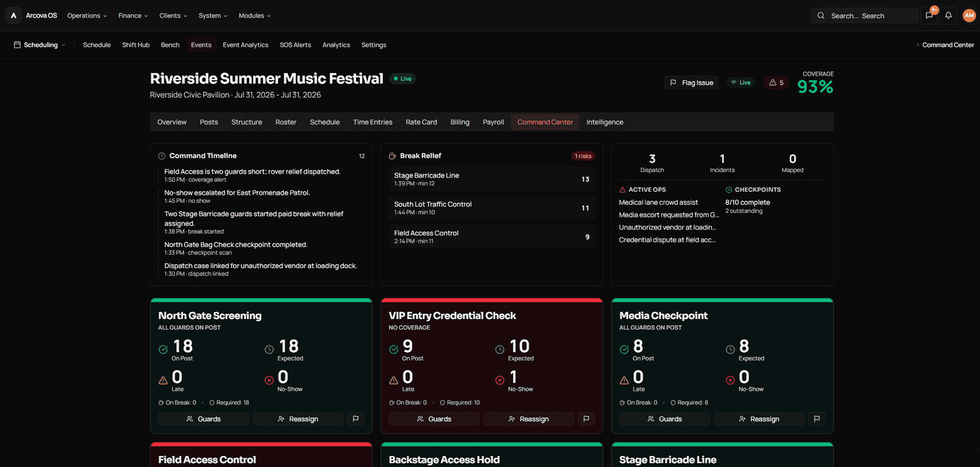980x467 pixels.
Task: Click the Flag Issue button
Action: (691, 83)
